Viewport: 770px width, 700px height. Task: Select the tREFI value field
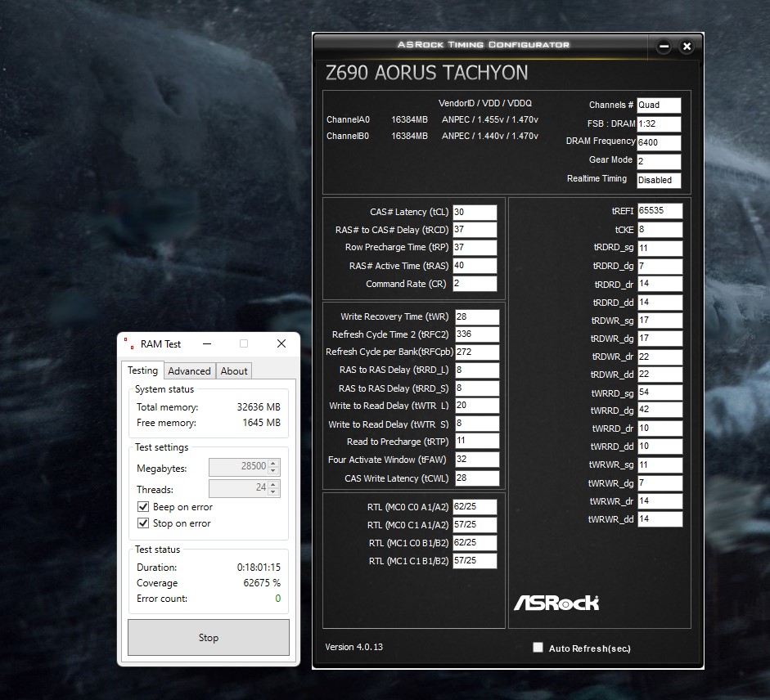click(x=660, y=211)
